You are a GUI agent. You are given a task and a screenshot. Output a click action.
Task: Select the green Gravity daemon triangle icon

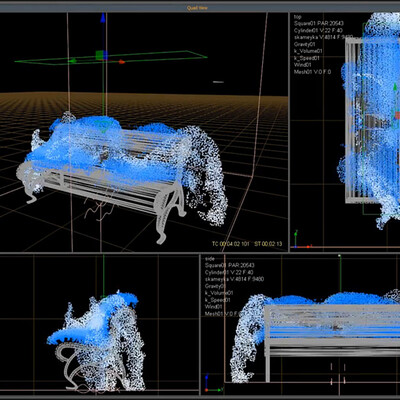click(104, 126)
